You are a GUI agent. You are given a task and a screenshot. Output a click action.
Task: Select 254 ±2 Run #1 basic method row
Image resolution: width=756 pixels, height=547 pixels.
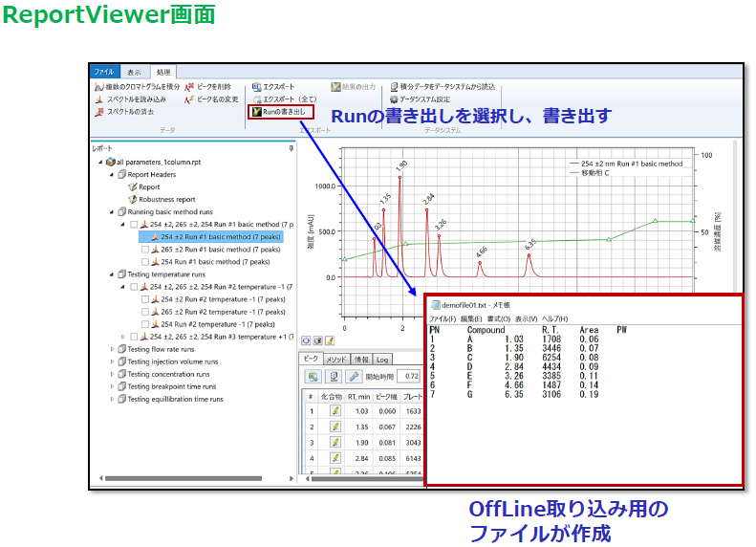[210, 237]
